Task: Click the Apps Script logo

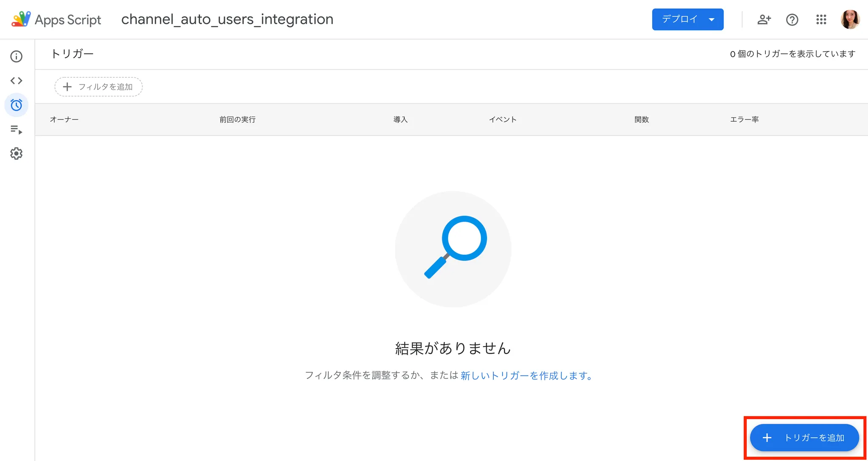Action: click(21, 20)
